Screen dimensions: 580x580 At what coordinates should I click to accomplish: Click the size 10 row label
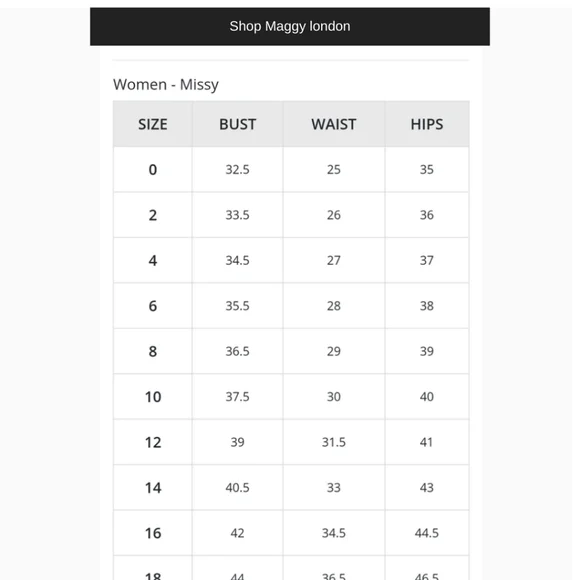(153, 397)
